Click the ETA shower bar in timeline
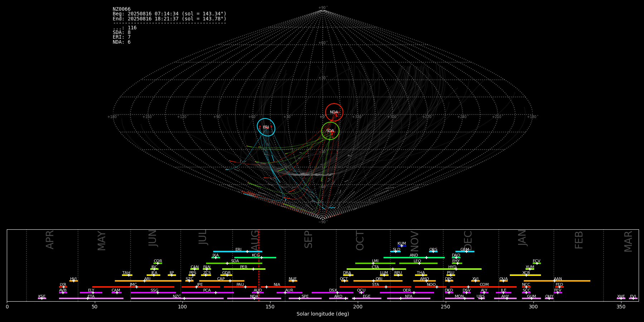This screenshot has height=322, width=644. tap(91, 298)
